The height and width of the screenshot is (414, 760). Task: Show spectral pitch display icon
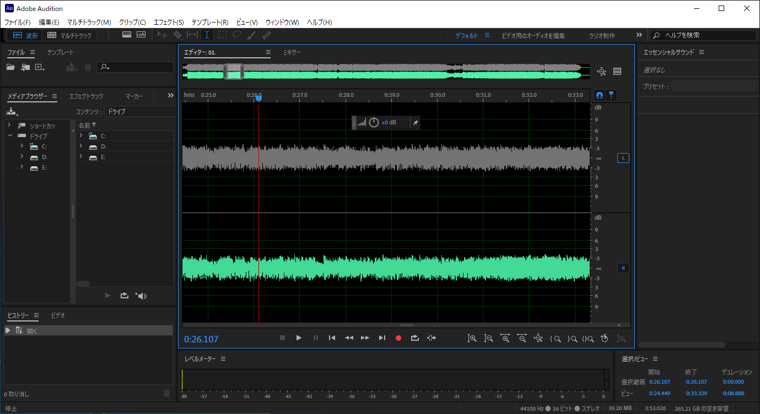[x=141, y=35]
